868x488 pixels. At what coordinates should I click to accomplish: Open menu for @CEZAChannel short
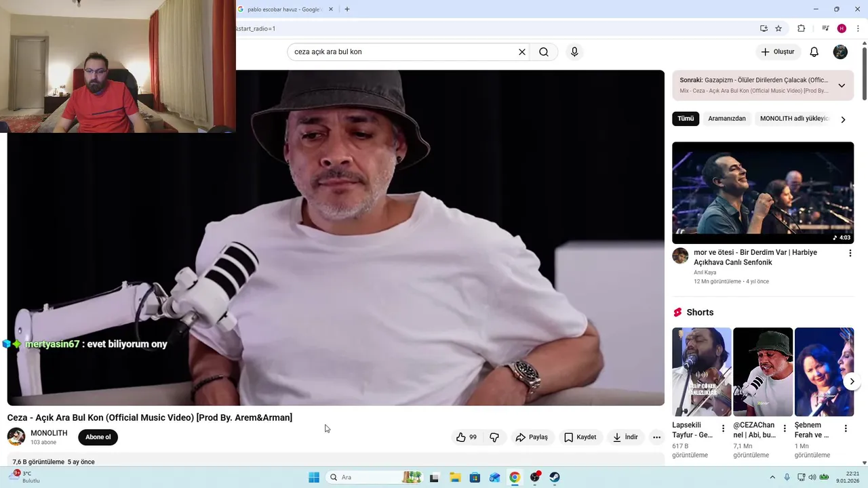(785, 428)
